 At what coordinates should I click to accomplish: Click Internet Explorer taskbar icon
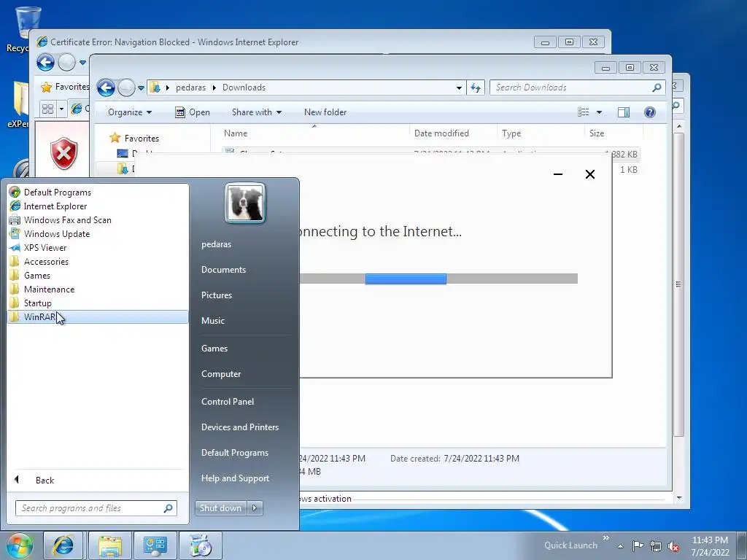pyautogui.click(x=63, y=545)
